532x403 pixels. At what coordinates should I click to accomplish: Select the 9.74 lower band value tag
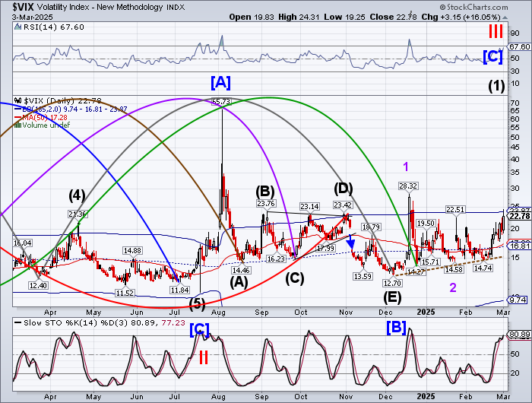click(518, 300)
